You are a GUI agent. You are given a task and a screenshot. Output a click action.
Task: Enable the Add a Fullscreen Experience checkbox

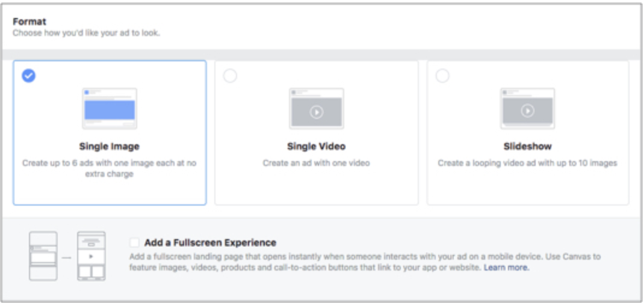(134, 243)
